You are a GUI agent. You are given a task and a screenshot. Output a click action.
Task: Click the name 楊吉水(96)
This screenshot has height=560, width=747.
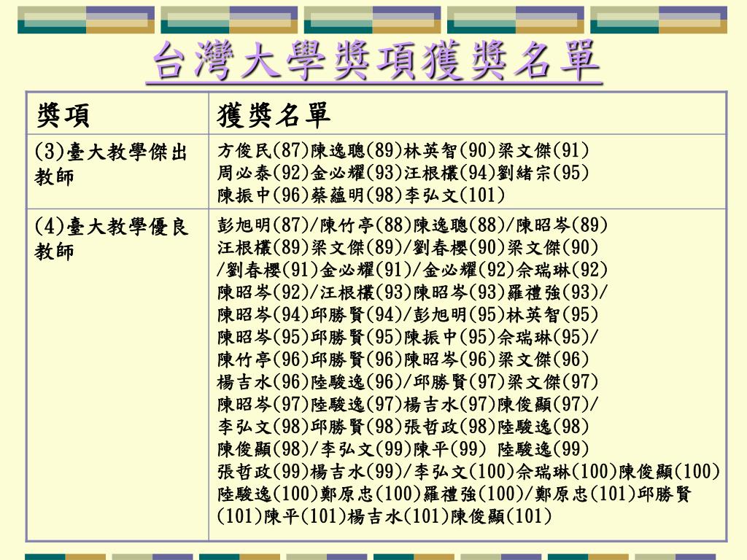[x=263, y=381]
